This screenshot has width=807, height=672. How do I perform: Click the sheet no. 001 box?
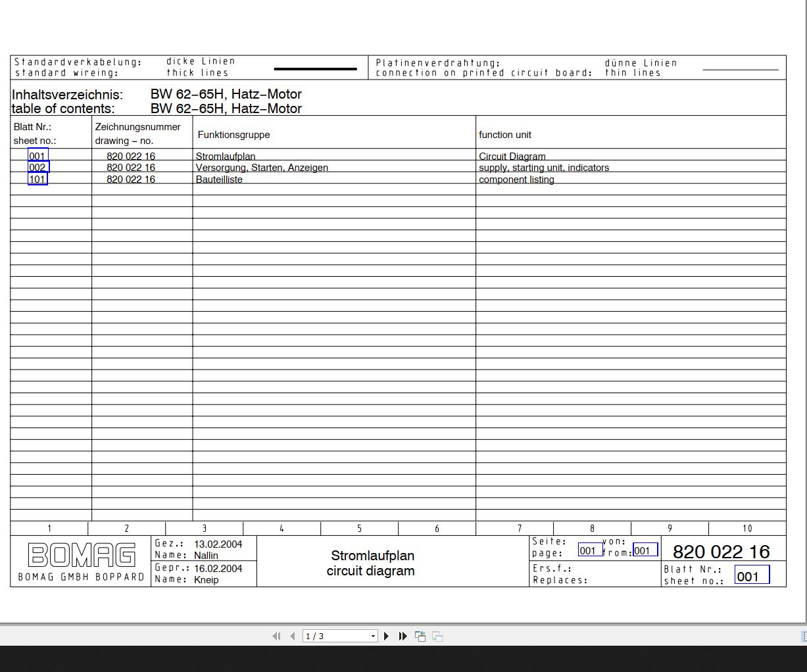[x=752, y=576]
